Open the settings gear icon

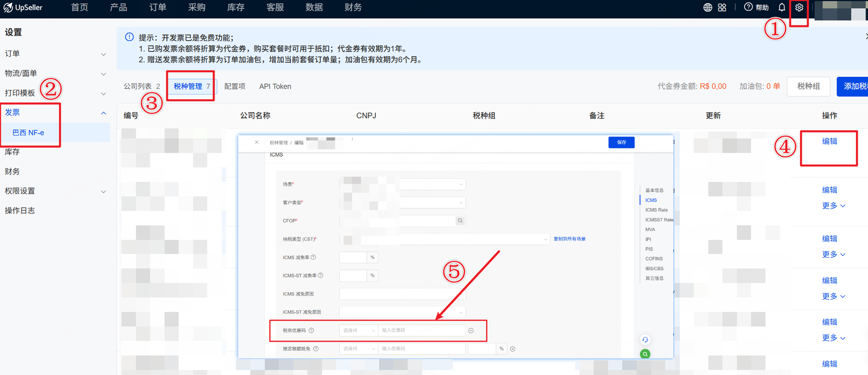799,8
